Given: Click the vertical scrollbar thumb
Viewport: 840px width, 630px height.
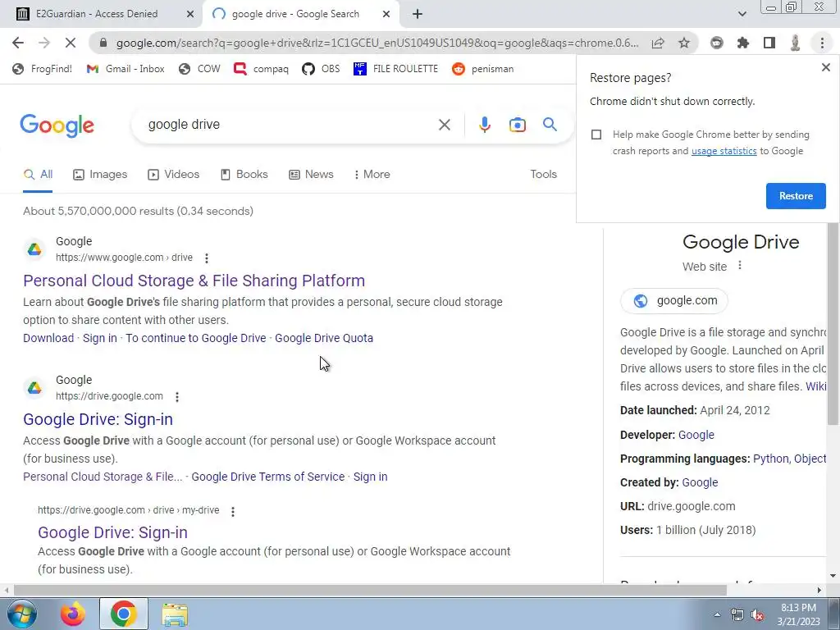Looking at the screenshot, I should click(x=833, y=324).
